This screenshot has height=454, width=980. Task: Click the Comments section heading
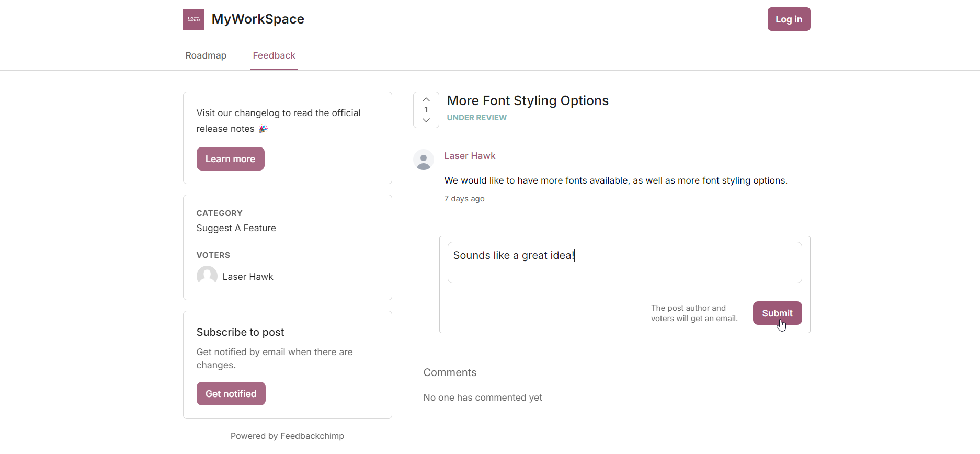click(x=450, y=372)
